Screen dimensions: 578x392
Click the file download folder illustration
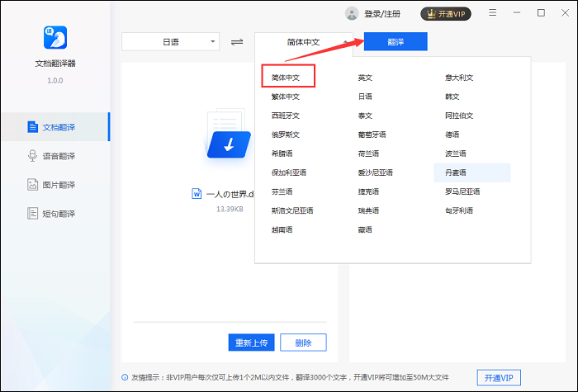[229, 134]
